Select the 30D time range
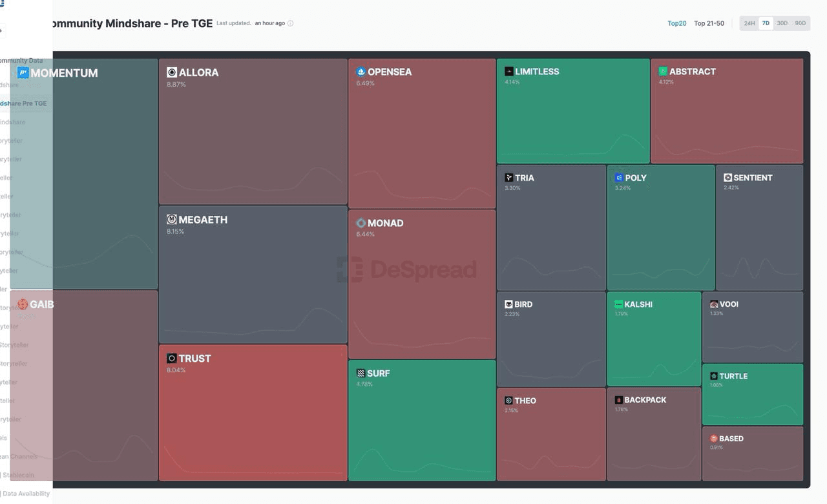The image size is (827, 504). tap(782, 23)
